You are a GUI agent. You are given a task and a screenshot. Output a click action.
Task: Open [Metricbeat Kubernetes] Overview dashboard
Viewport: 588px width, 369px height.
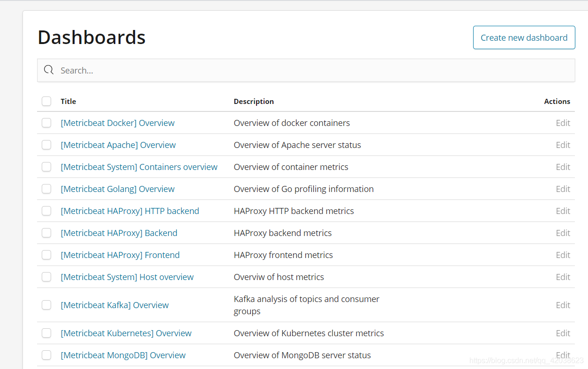click(x=126, y=333)
